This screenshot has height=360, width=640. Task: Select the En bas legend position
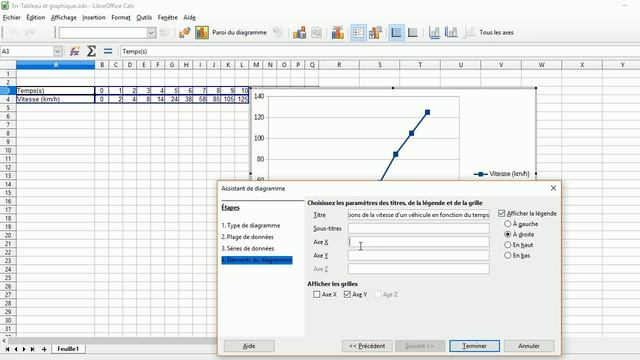point(508,256)
